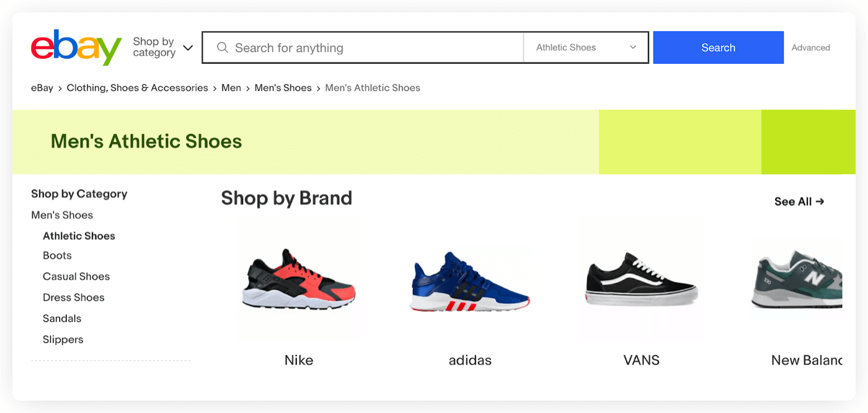Select Boots in the category sidebar
868x413 pixels.
coord(57,255)
